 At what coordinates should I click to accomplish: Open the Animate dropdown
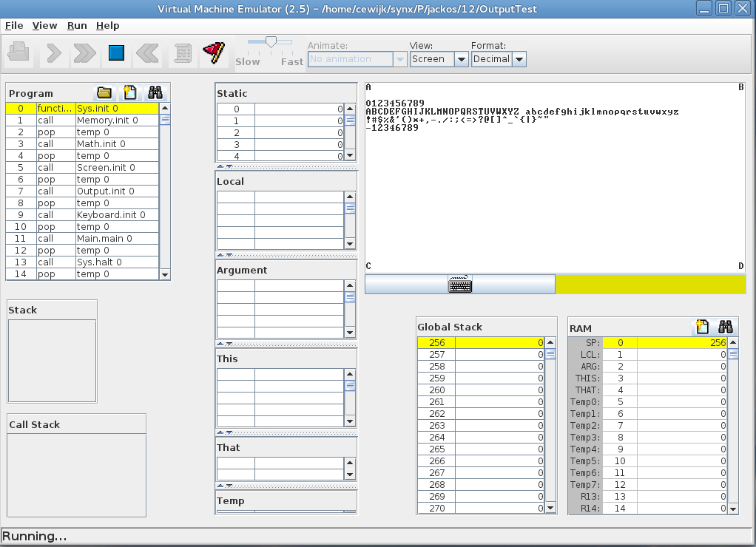tap(357, 59)
